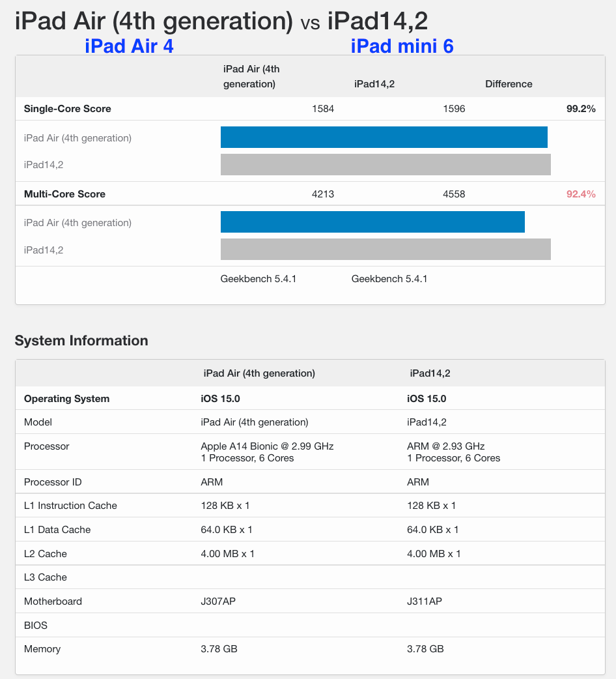
Task: Click the "Multi-Core Score" row label
Action: tap(64, 194)
